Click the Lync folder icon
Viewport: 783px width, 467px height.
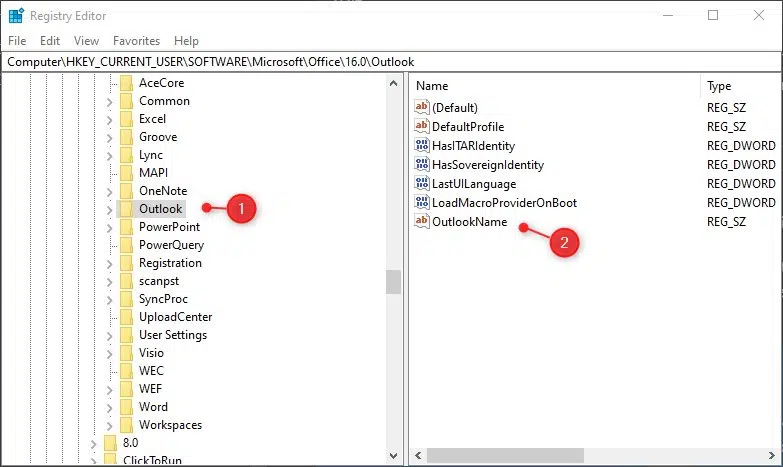[126, 155]
